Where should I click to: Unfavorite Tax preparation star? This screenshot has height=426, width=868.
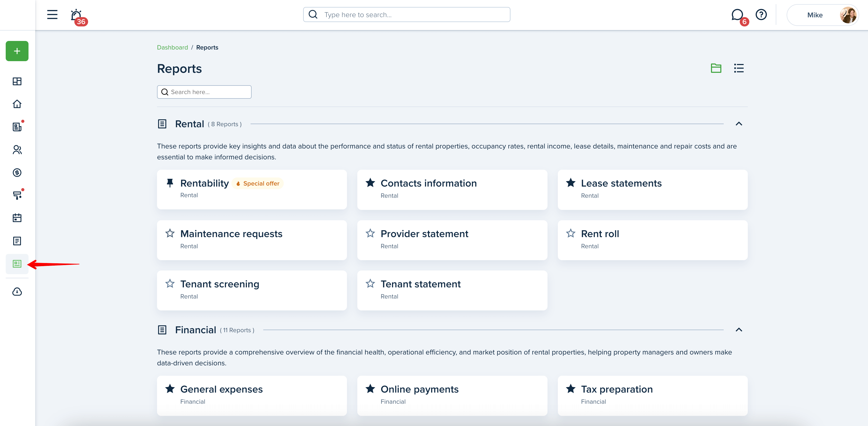pos(571,389)
